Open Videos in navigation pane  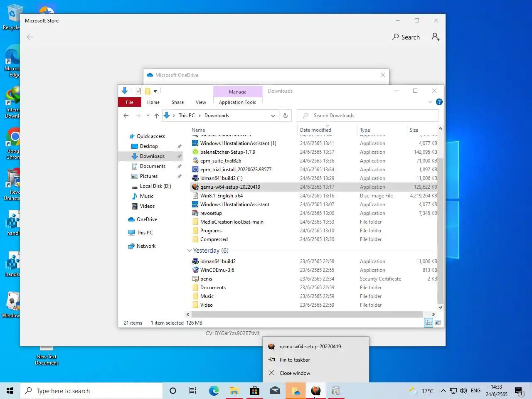coord(147,206)
